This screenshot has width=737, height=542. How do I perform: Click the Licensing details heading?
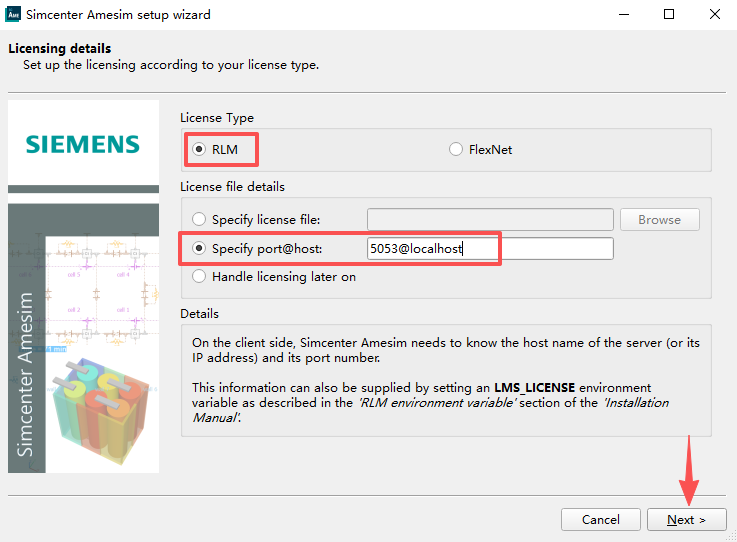point(60,48)
